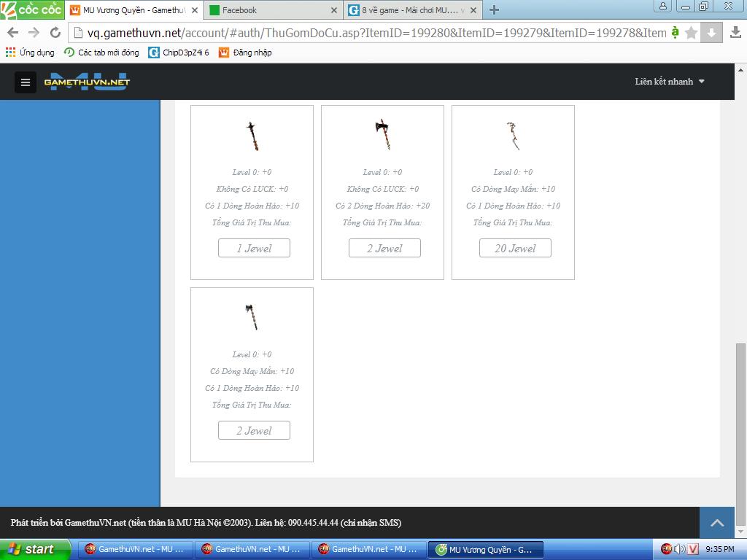
Task: Open the downloads icon in the toolbar
Action: pos(735,33)
